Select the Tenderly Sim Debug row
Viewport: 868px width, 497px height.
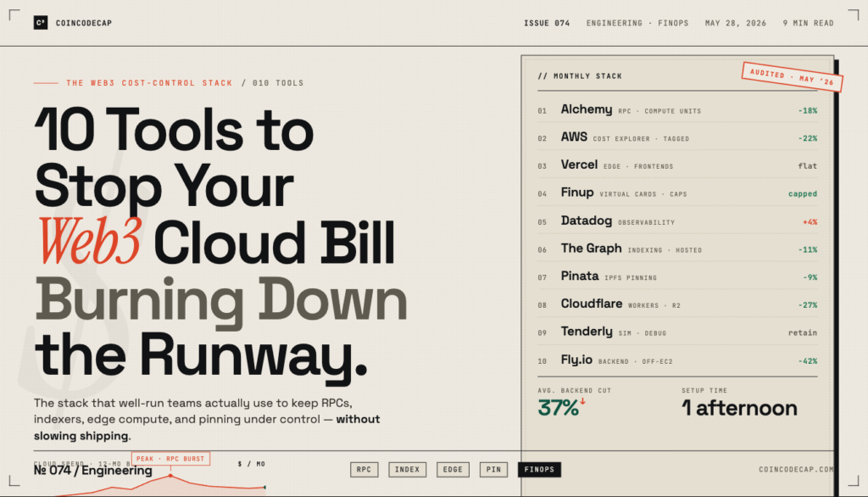[x=677, y=332]
